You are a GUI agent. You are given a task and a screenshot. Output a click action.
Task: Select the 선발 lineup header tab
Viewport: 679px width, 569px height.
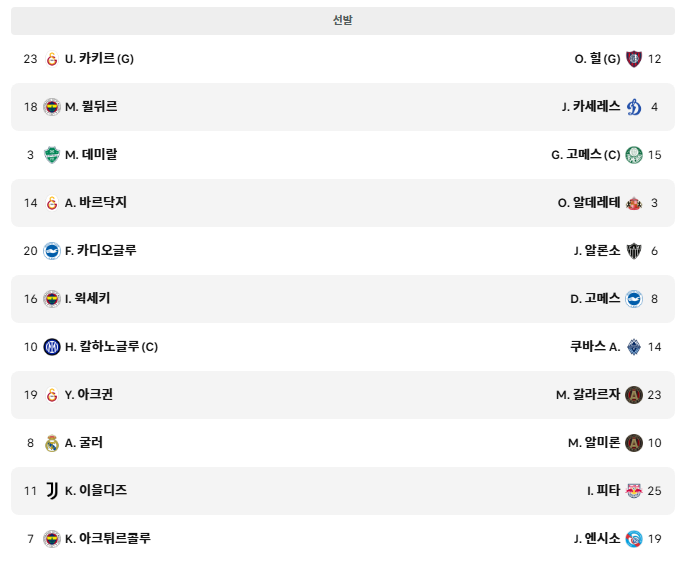(343, 20)
